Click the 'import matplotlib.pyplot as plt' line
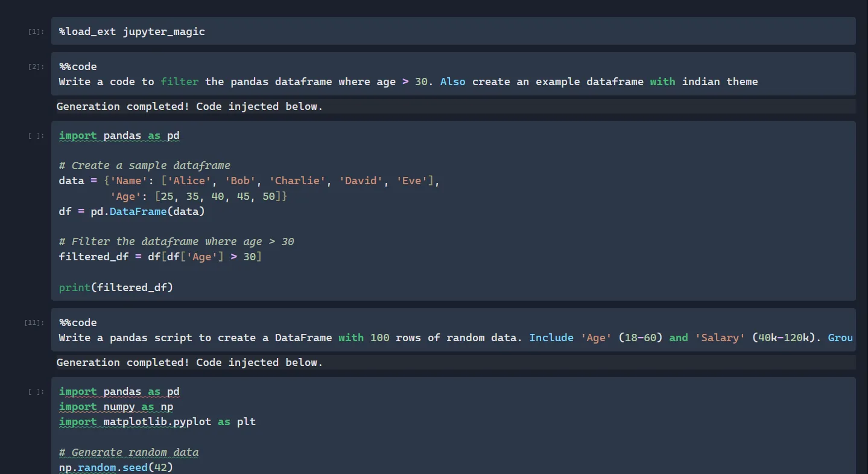The width and height of the screenshot is (868, 474). click(157, 421)
